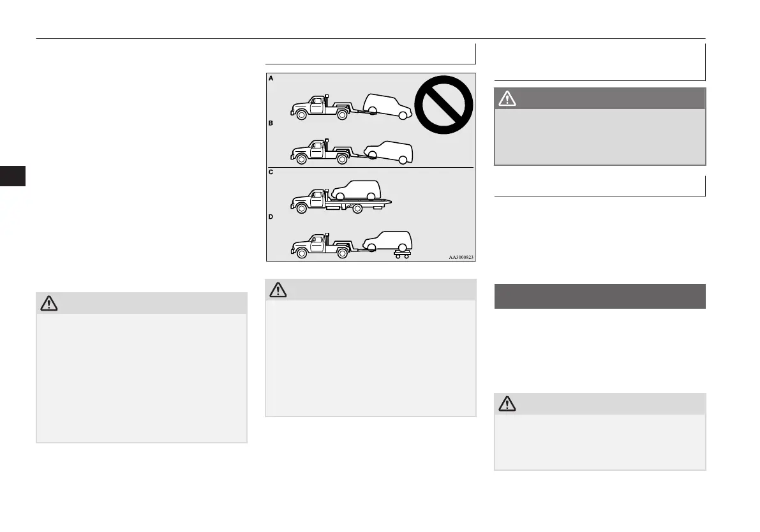Click the towed car in diagram B
760x532 pixels.
pos(388,152)
